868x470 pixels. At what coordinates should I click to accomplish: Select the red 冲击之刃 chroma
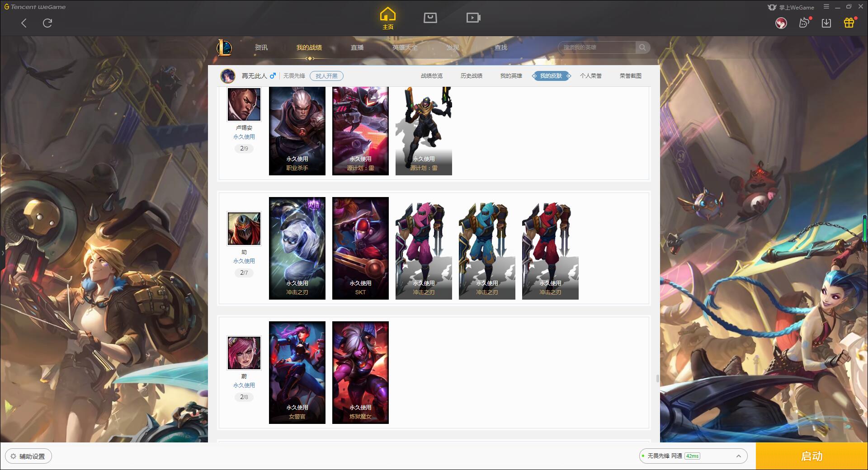point(550,248)
